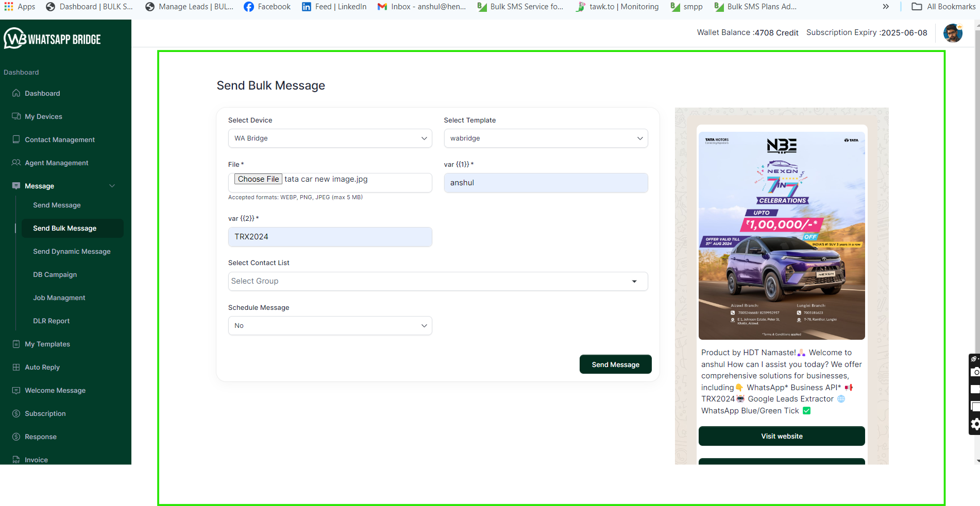980x506 pixels.
Task: Click the Dashboard home icon in sidebar
Action: point(16,93)
